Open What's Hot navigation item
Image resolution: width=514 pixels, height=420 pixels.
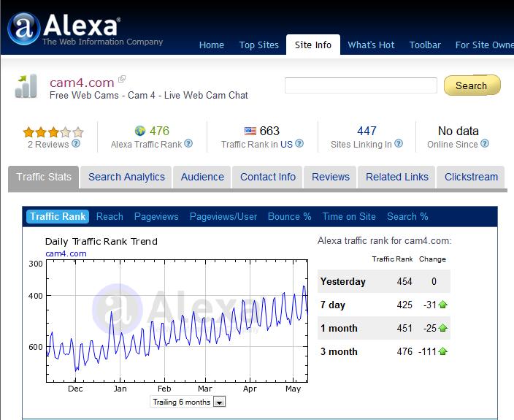pos(371,45)
